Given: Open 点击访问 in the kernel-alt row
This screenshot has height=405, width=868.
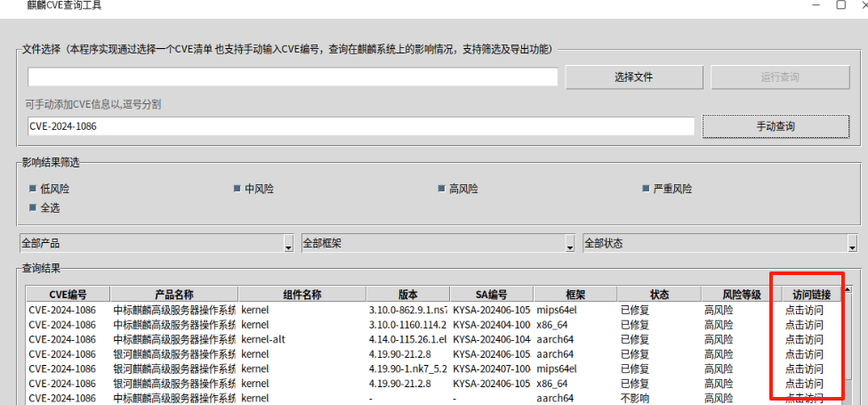Looking at the screenshot, I should click(804, 339).
